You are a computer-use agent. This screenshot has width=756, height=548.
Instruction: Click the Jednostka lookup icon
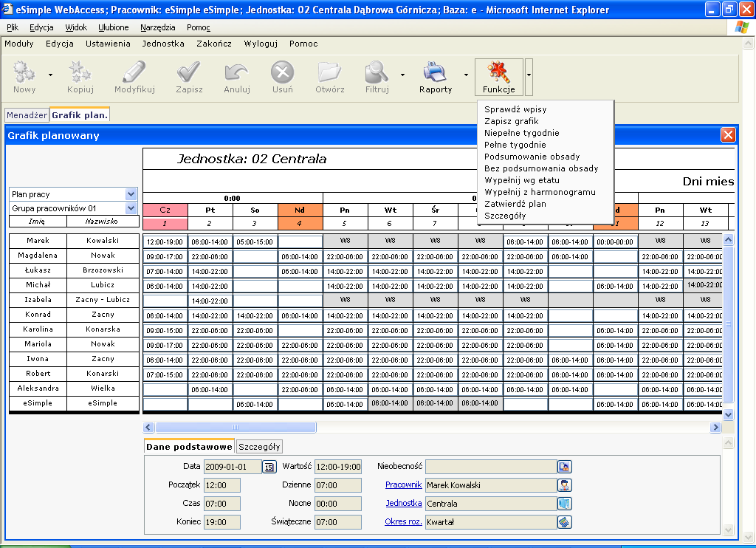pos(565,503)
